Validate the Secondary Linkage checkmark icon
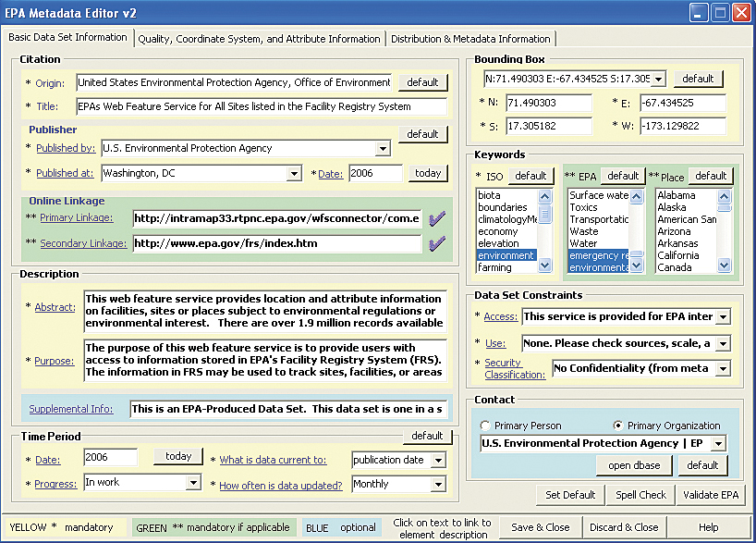The width and height of the screenshot is (756, 543). tap(437, 242)
